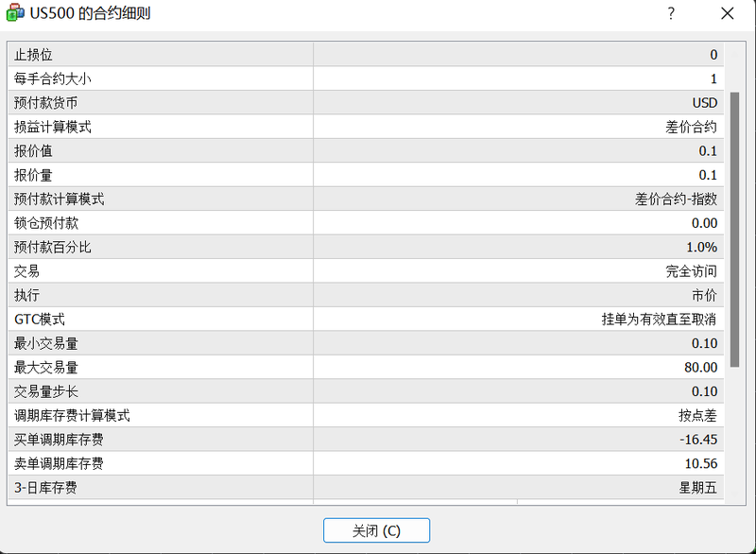Click the 星期五 value

(x=697, y=488)
